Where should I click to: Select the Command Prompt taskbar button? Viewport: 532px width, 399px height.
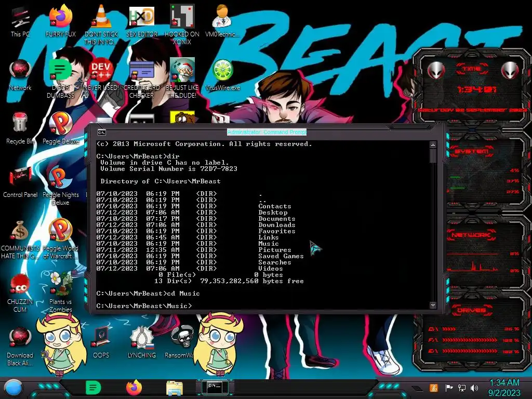pyautogui.click(x=215, y=387)
